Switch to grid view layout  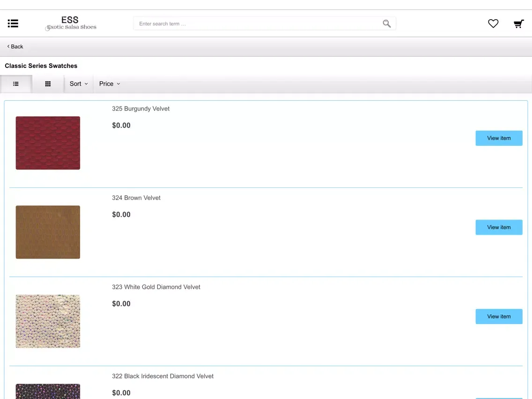tap(48, 84)
